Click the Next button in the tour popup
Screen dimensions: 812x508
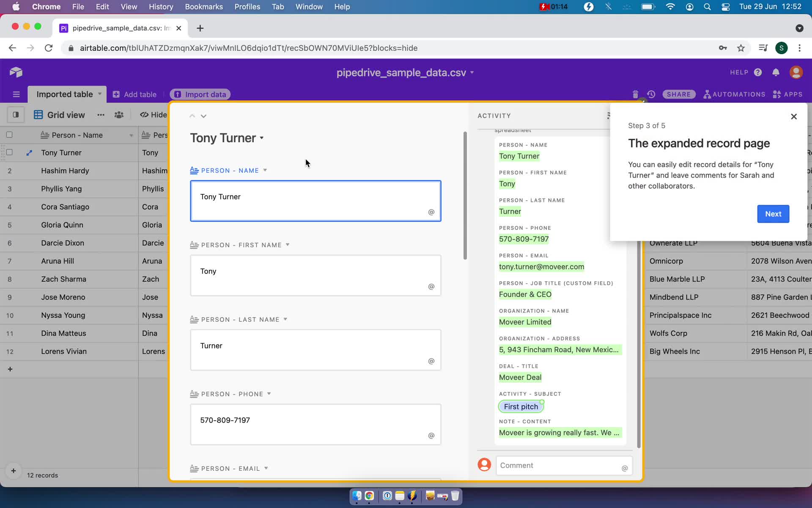click(773, 214)
